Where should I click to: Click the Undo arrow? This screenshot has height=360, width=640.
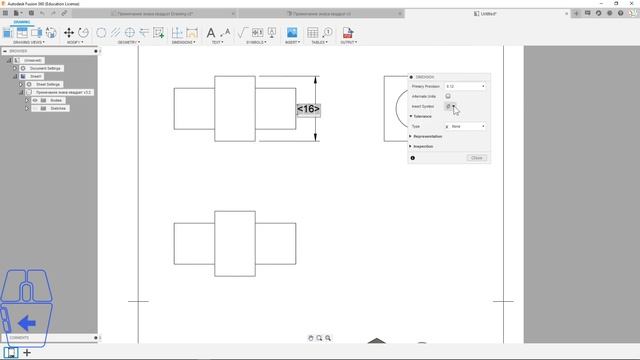[42, 13]
